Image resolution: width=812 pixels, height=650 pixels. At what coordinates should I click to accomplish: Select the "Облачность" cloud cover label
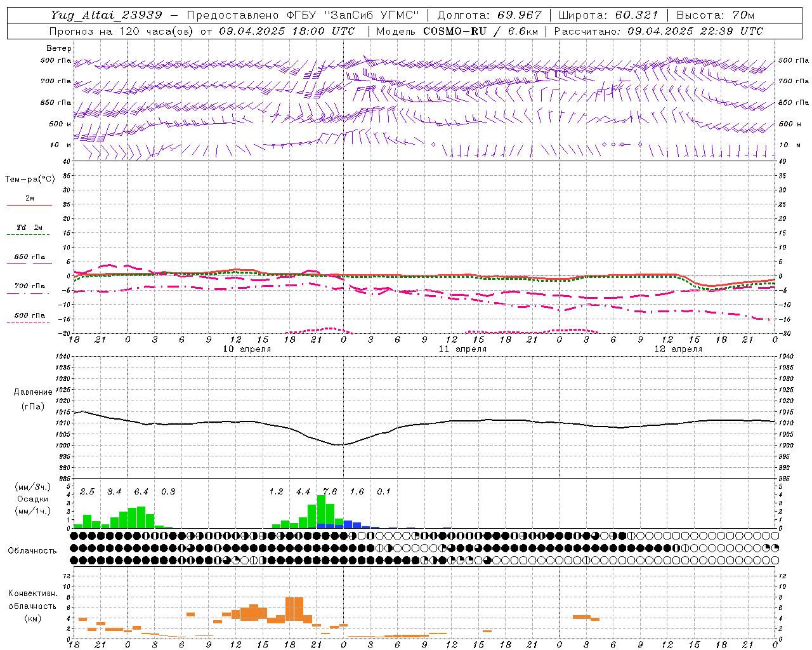(32, 551)
